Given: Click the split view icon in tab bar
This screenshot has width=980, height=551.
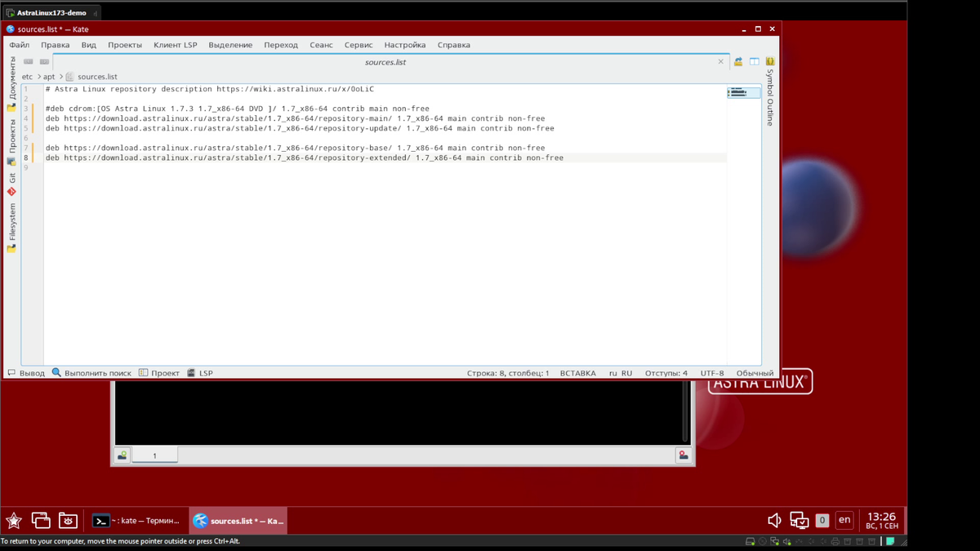Looking at the screenshot, I should [755, 62].
